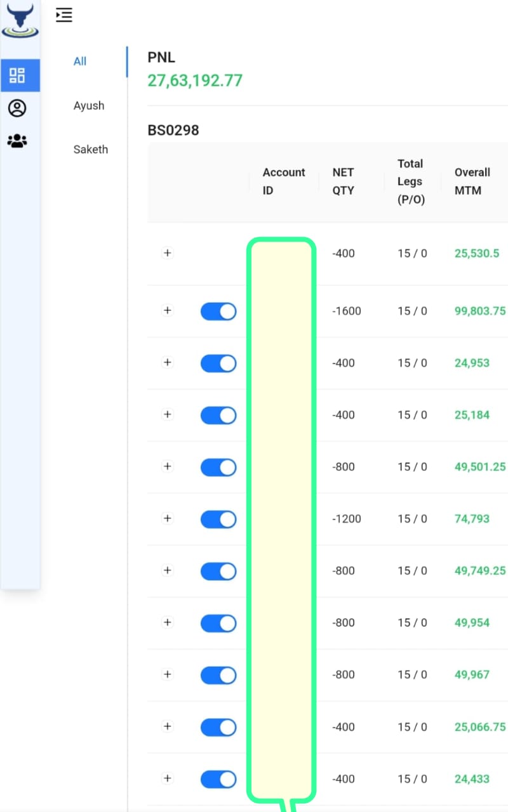Collapse the panel using the arrow icon
The image size is (508, 812).
tap(63, 15)
